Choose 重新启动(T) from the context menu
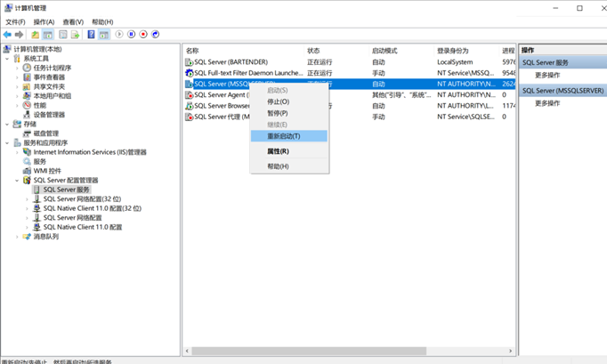Viewport: 607px width, 364px height. pos(289,136)
